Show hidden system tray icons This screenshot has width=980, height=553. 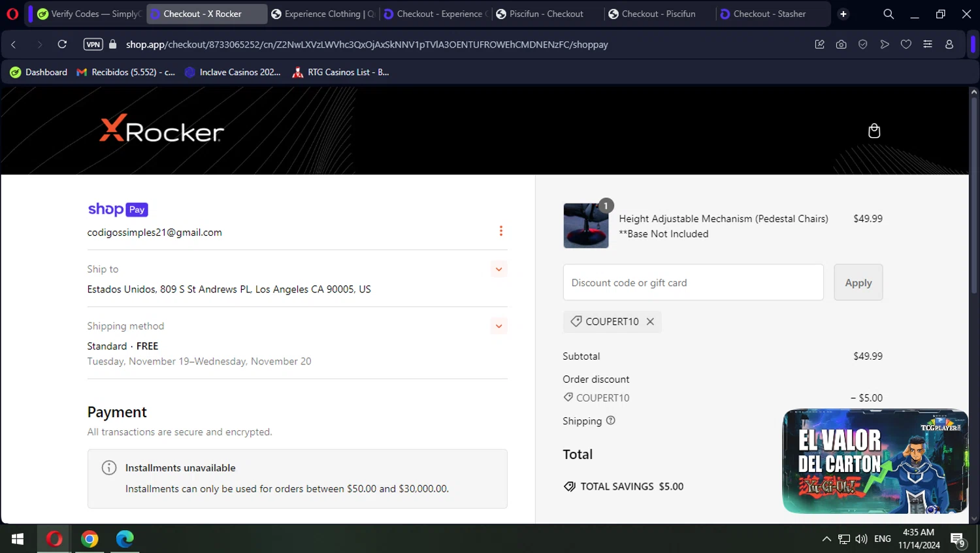(826, 539)
